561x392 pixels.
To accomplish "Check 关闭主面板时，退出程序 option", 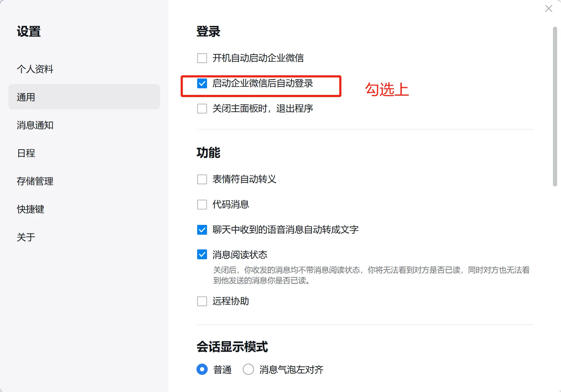I will point(202,108).
